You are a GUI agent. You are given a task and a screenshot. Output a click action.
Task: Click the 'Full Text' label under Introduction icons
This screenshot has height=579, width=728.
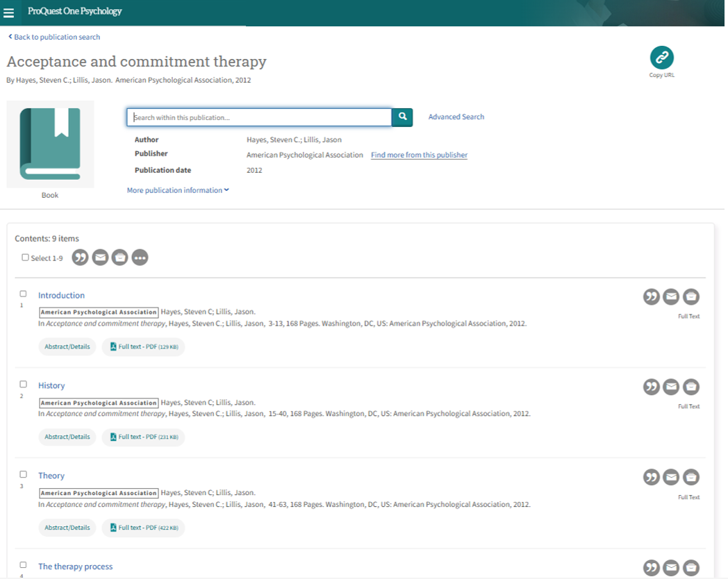tap(688, 317)
